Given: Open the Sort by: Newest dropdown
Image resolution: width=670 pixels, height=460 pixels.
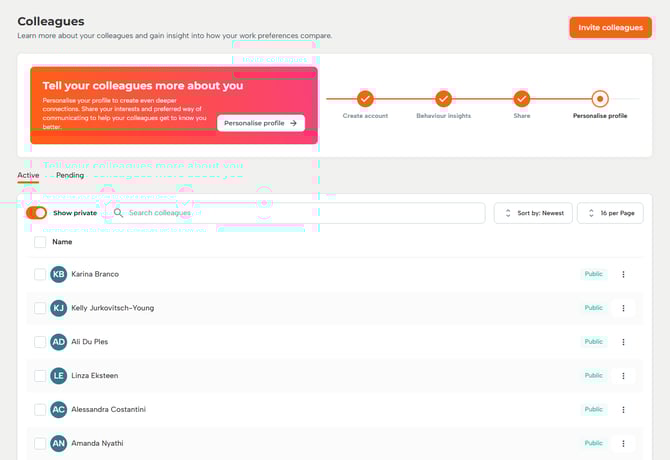Looking at the screenshot, I should 533,213.
